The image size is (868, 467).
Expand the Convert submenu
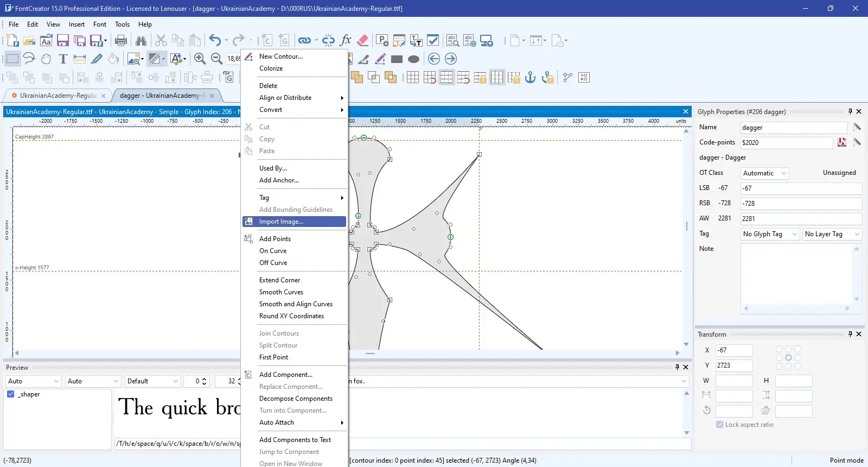click(x=294, y=110)
